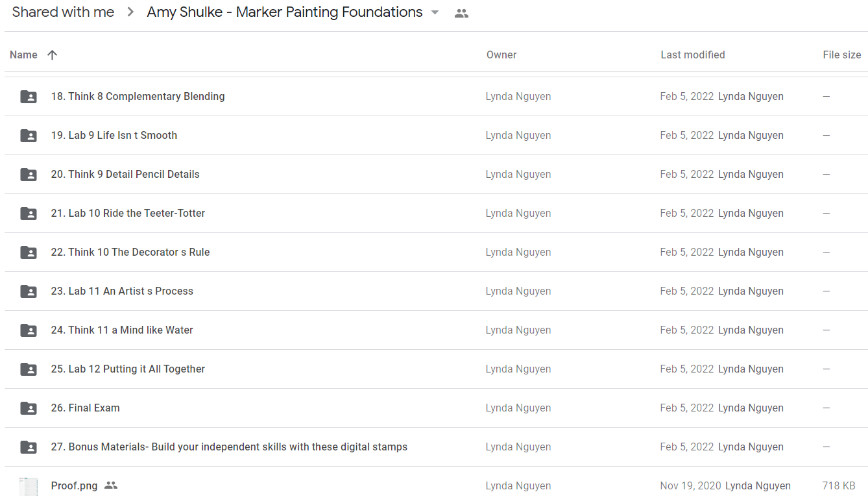Open the folder title dropdown arrow
The width and height of the screenshot is (868, 503).
pos(435,13)
